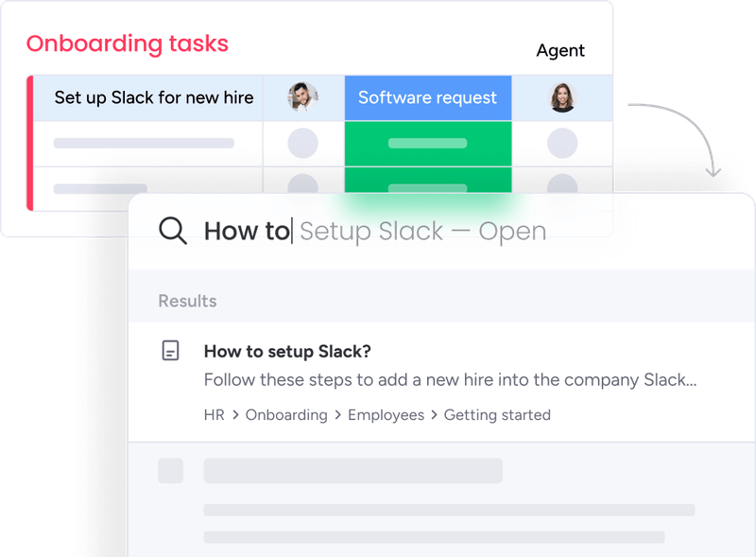
Task: Click the female agent avatar in Slack row
Action: (562, 97)
